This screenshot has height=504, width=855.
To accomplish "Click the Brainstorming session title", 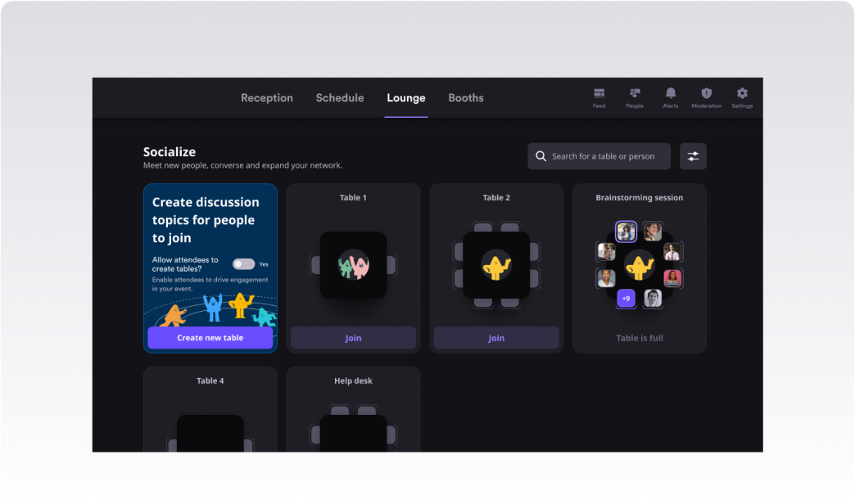I will [x=639, y=198].
